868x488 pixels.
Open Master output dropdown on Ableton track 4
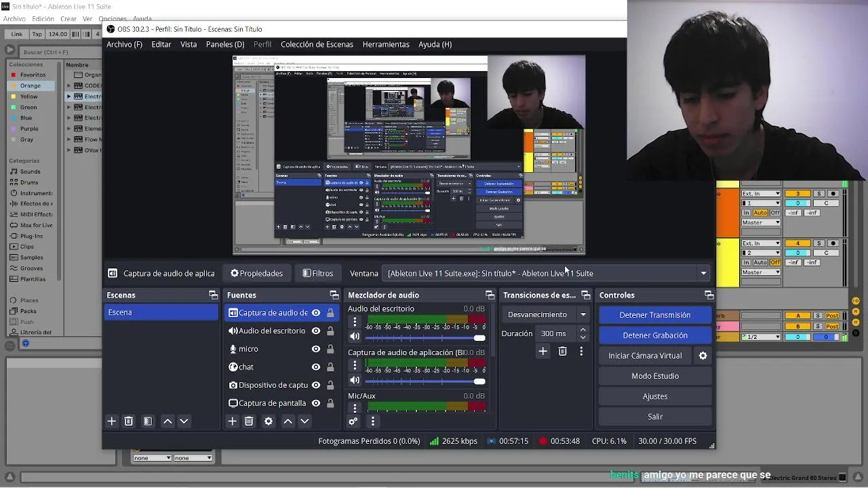coord(762,272)
